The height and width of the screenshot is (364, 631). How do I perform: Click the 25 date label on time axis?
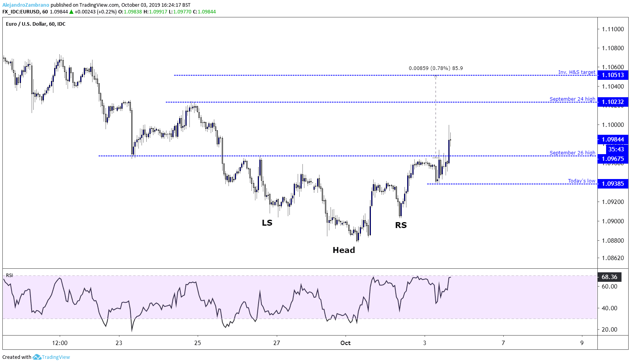tap(197, 343)
